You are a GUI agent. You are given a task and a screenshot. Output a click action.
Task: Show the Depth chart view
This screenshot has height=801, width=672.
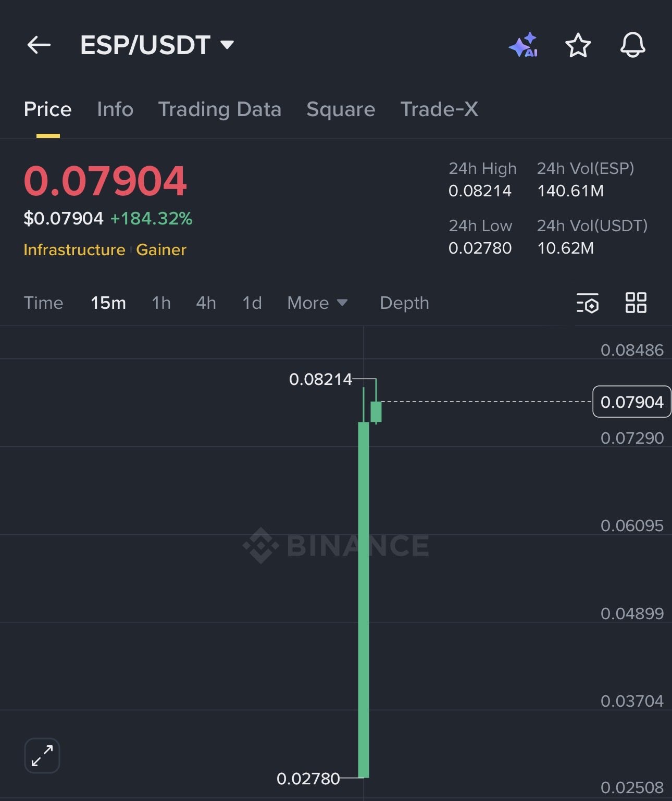coord(404,303)
